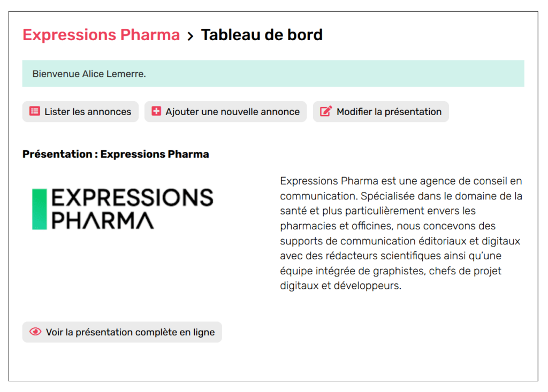Click the EXPRESSIONS word in the logo image
This screenshot has width=548, height=392.
coord(132,197)
